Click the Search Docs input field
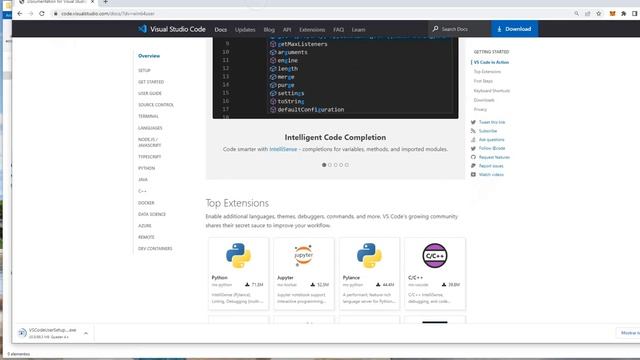The width and height of the screenshot is (640, 360). coord(459,29)
